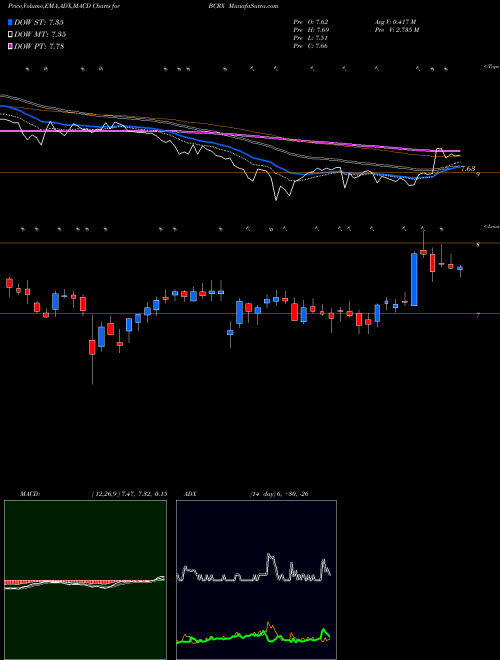Click the blue DOW ST legend swatch
Image resolution: width=500 pixels, height=660 pixels.
tap(11, 22)
